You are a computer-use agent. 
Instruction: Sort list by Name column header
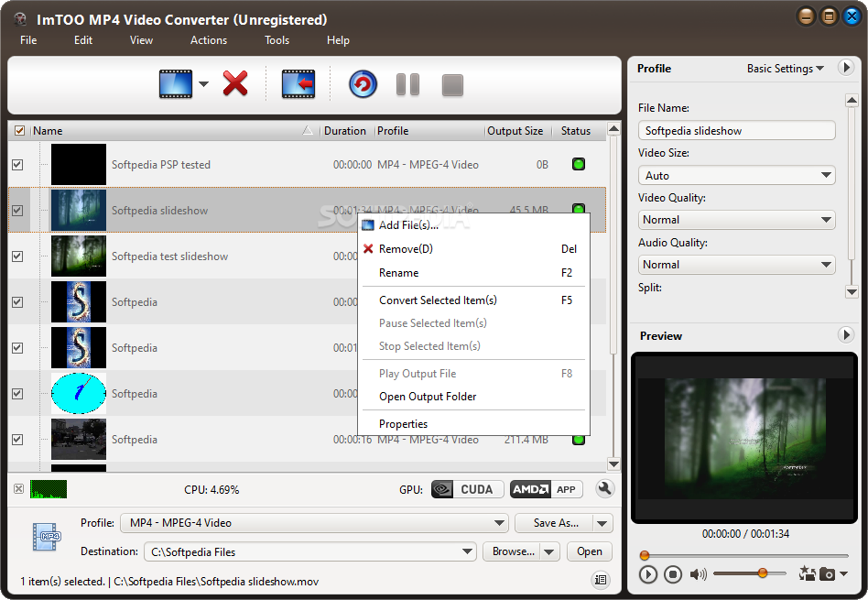[173, 131]
